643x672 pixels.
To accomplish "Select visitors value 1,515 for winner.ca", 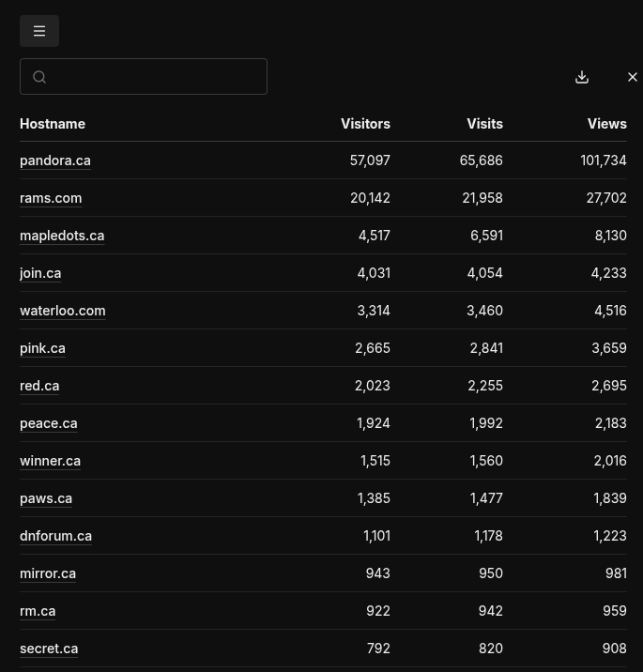I will [375, 461].
